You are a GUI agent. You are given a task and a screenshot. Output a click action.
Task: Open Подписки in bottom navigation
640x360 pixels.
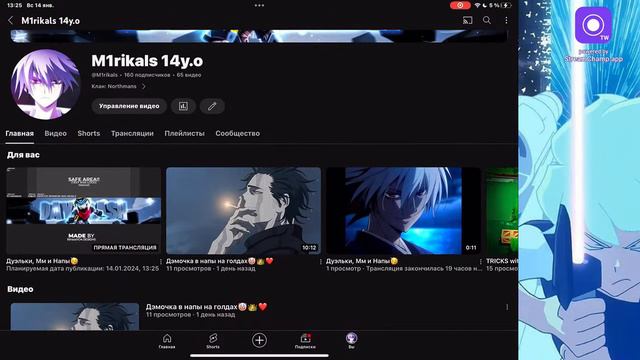305,341
